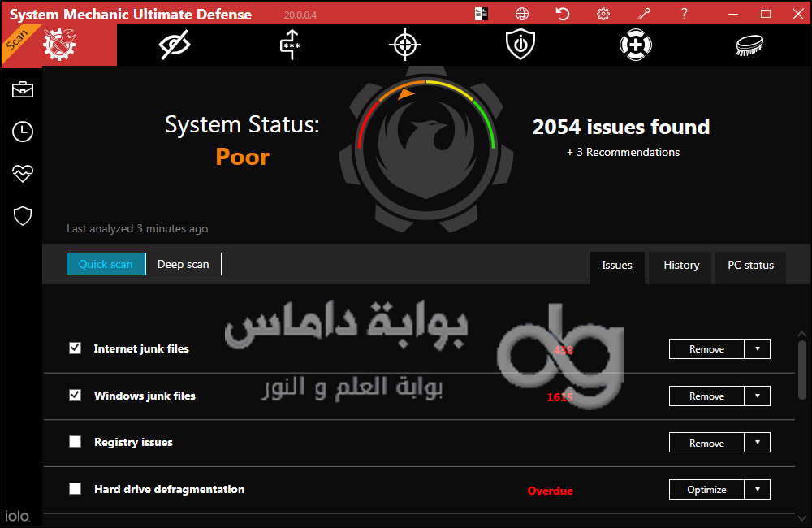Open the drive scrubber brush icon
Image resolution: width=812 pixels, height=528 pixels.
[749, 45]
